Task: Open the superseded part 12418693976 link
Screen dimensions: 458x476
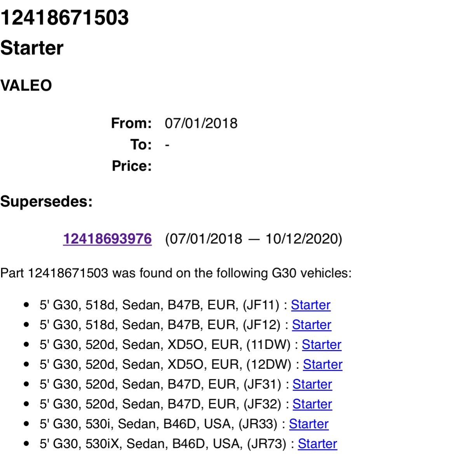Action: click(107, 239)
